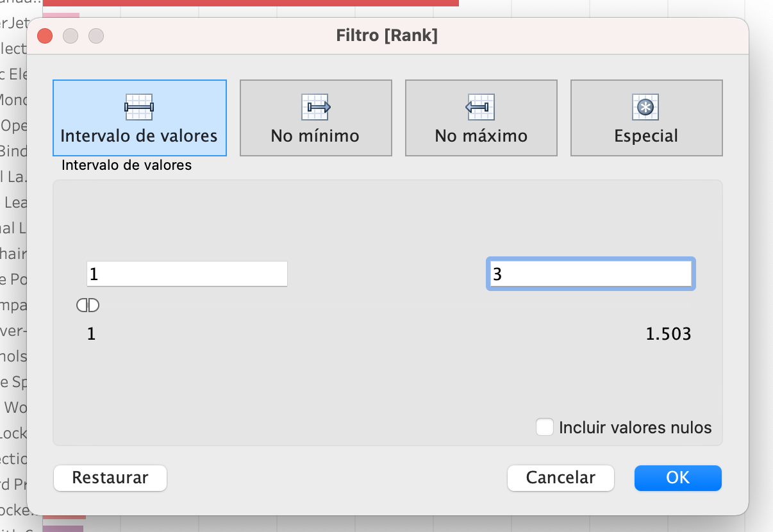Click Restaurar to reset filter values
The height and width of the screenshot is (532, 773).
tap(110, 478)
